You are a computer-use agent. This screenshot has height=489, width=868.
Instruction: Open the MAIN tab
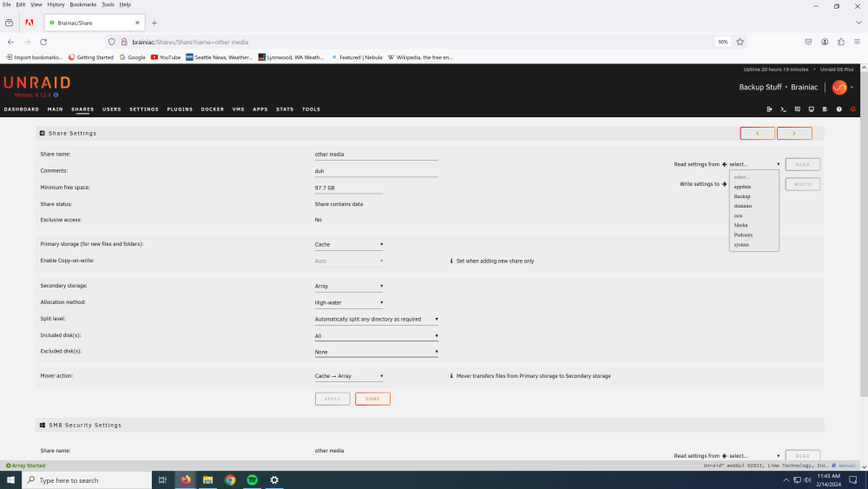55,109
